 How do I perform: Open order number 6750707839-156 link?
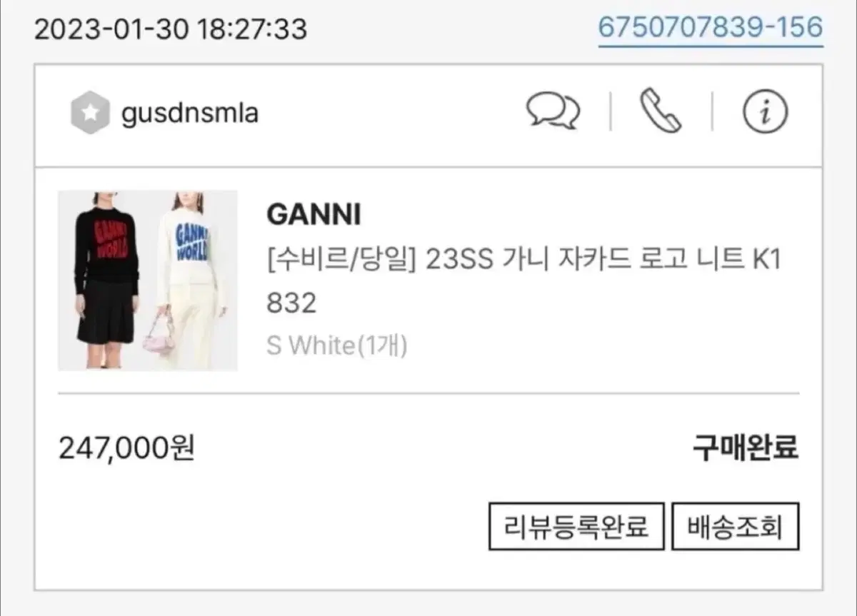711,28
